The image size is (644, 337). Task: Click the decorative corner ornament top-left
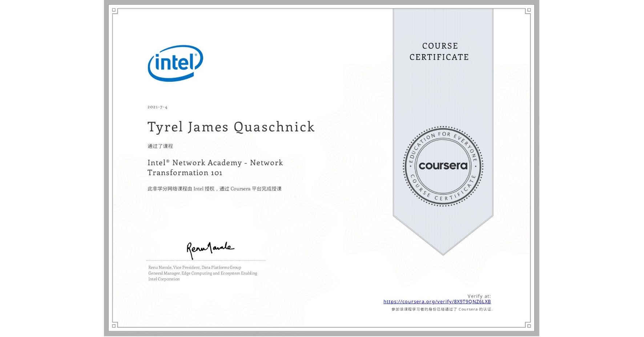pyautogui.click(x=115, y=11)
